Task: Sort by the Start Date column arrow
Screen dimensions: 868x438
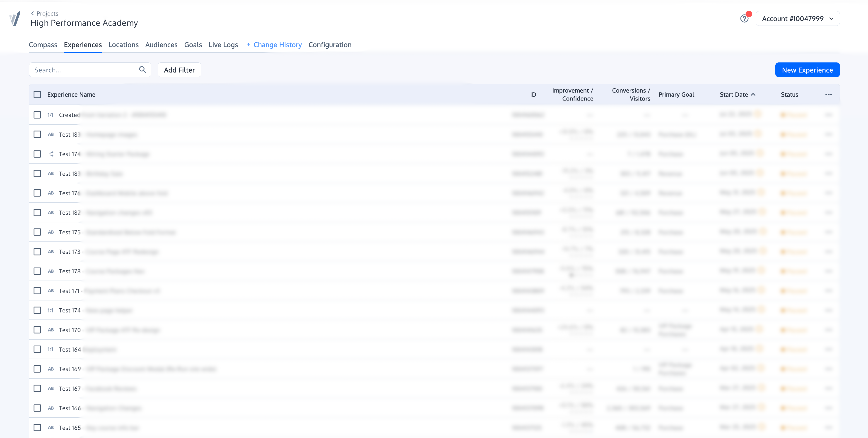Action: click(x=753, y=95)
